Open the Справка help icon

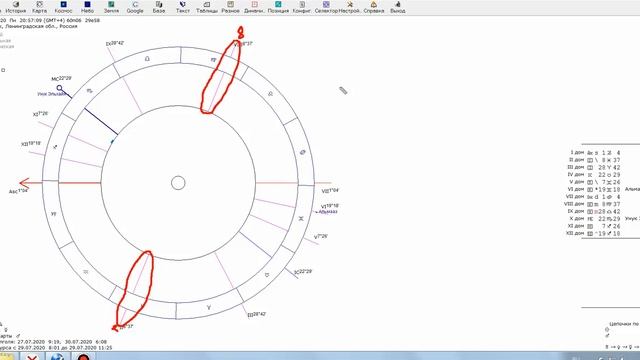tap(373, 7)
